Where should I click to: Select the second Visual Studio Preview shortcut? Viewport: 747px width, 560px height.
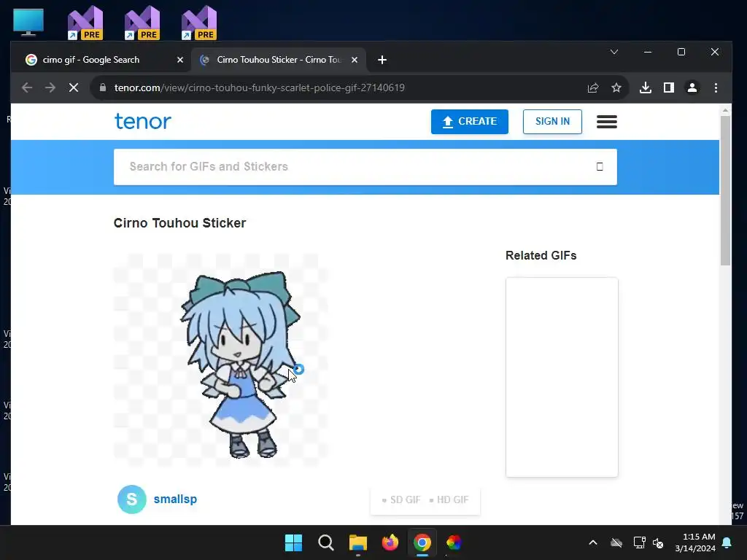(x=142, y=23)
